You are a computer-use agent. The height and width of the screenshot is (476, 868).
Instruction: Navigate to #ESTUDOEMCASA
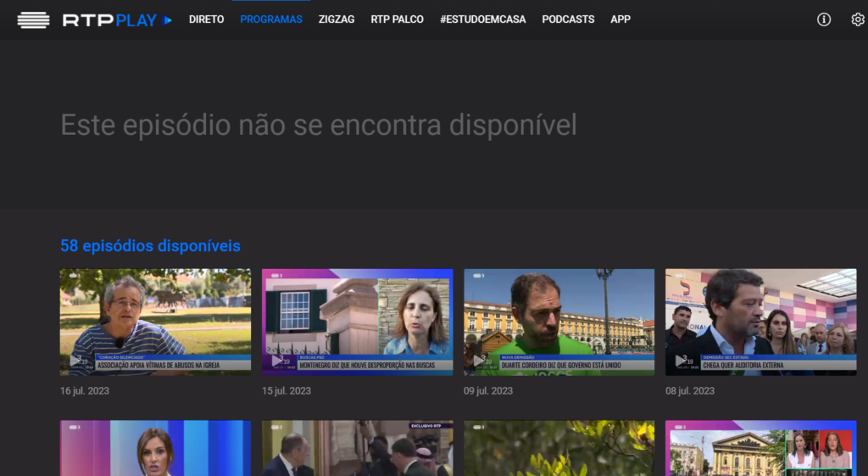coord(482,20)
